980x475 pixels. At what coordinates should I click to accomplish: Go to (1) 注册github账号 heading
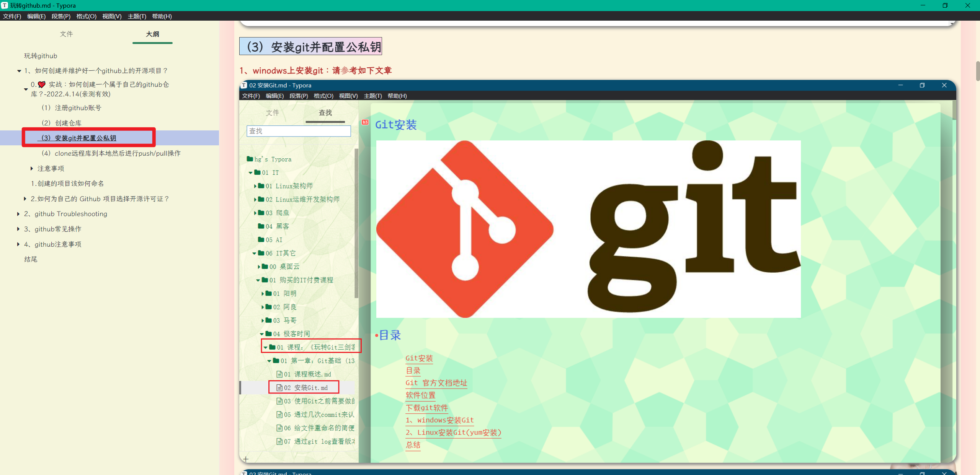pyautogui.click(x=71, y=108)
